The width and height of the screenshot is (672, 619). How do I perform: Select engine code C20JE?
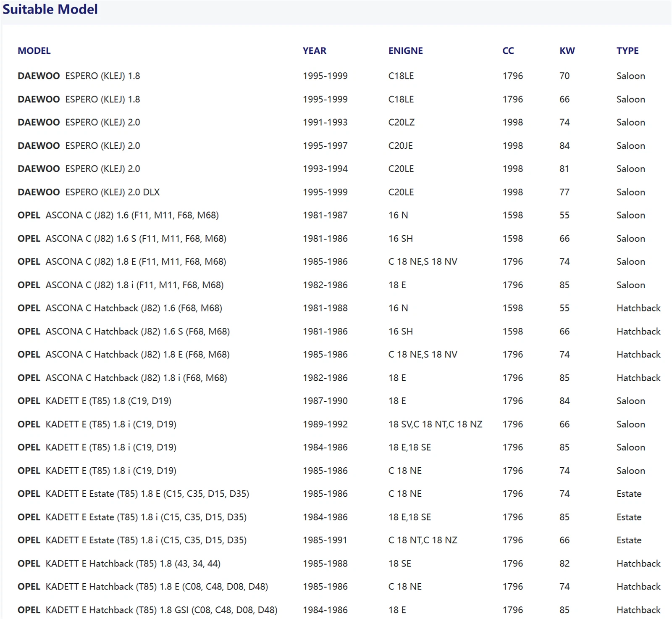(x=401, y=146)
